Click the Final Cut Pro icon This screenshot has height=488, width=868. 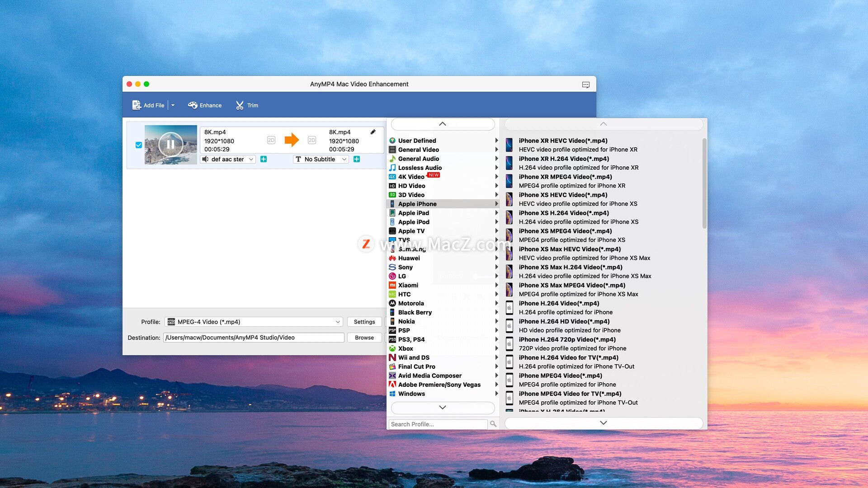coord(392,366)
